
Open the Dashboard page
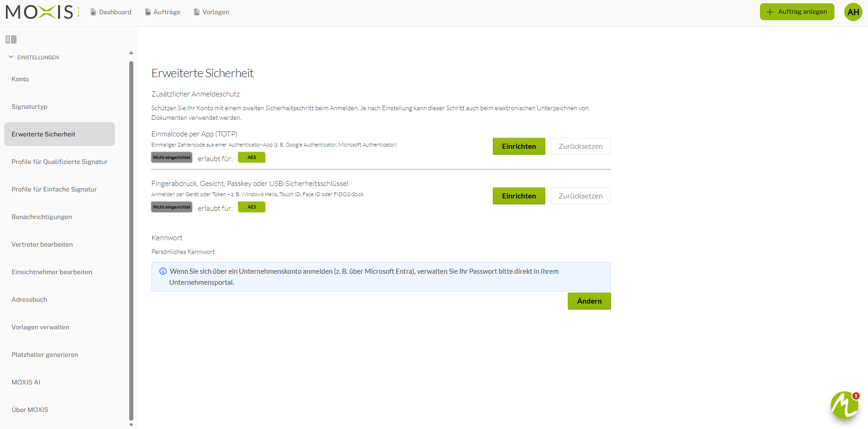click(111, 12)
